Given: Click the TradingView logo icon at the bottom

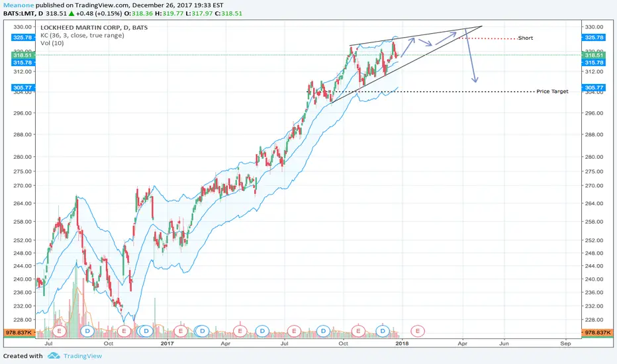Looking at the screenshot, I should [54, 356].
